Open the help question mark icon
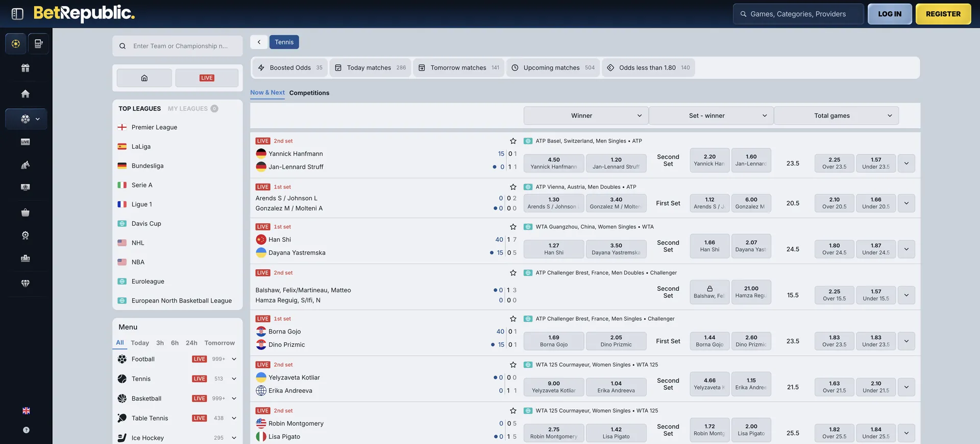980x444 pixels. 26,430
